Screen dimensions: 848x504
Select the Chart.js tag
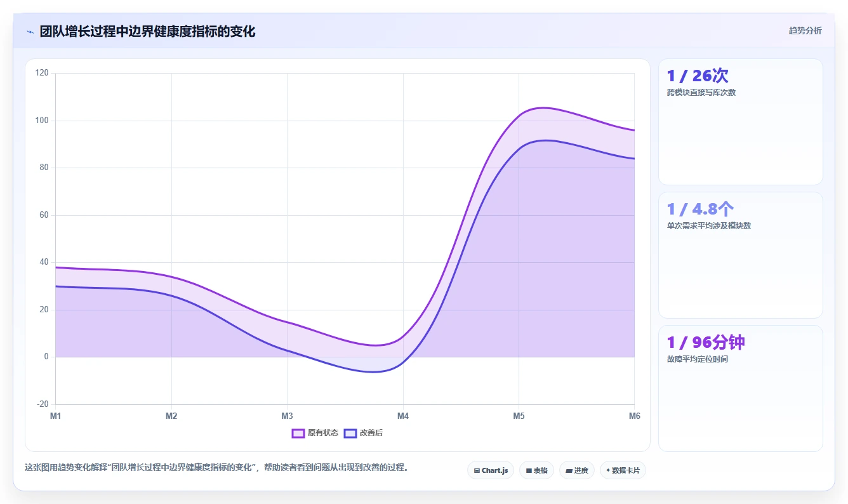[491, 470]
